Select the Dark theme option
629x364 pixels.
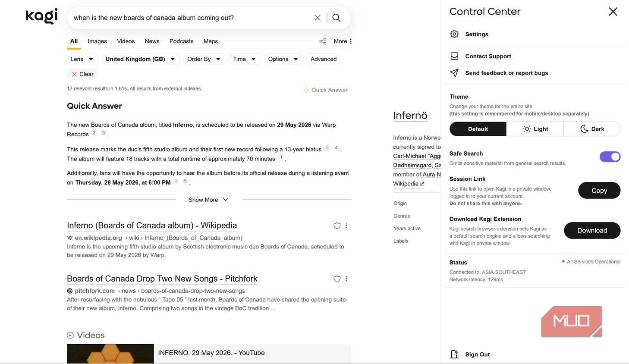click(592, 129)
